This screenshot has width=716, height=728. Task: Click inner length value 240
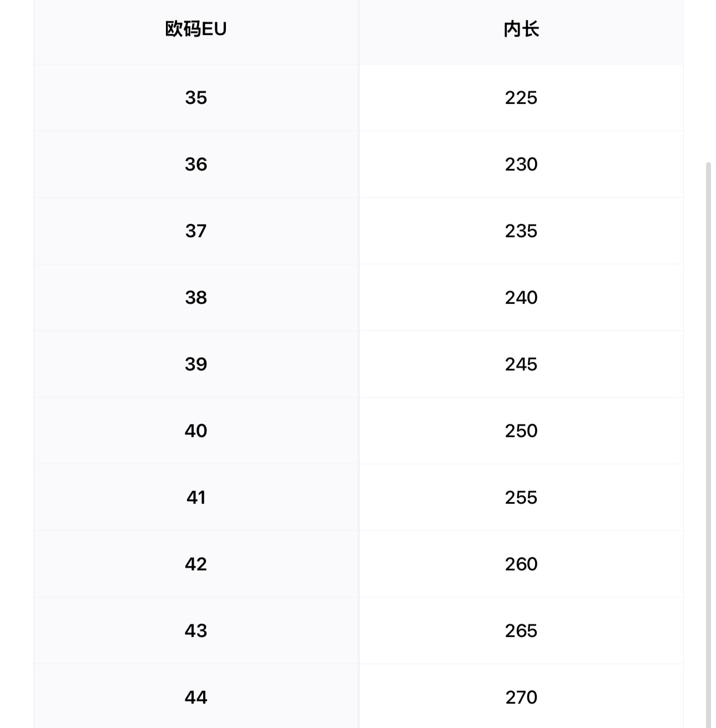click(521, 298)
